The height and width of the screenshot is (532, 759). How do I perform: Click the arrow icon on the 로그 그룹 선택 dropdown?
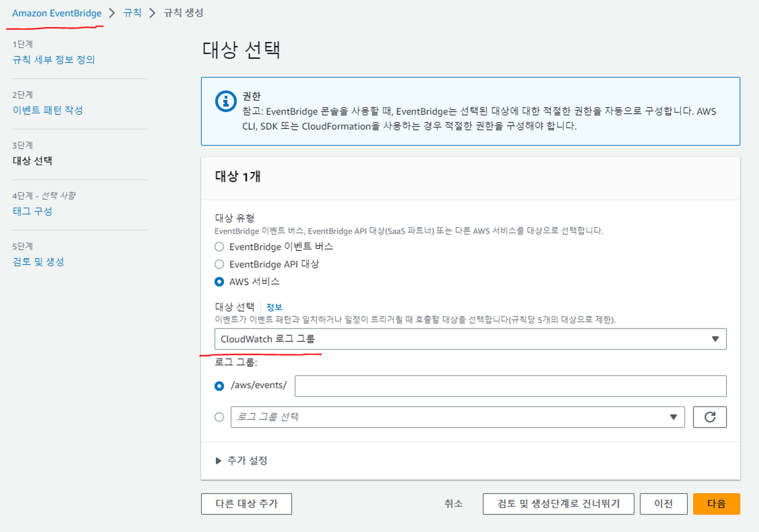tap(673, 417)
